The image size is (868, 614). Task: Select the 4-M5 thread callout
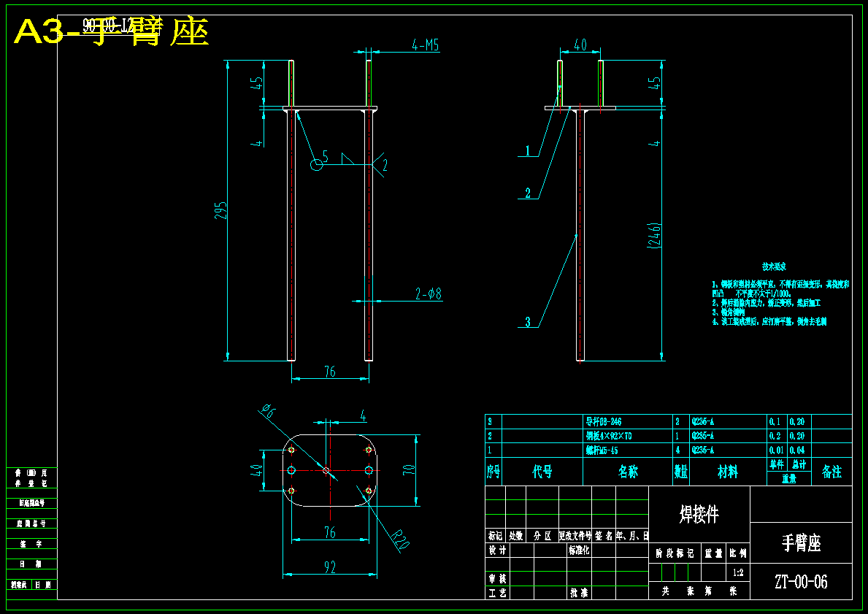(425, 45)
